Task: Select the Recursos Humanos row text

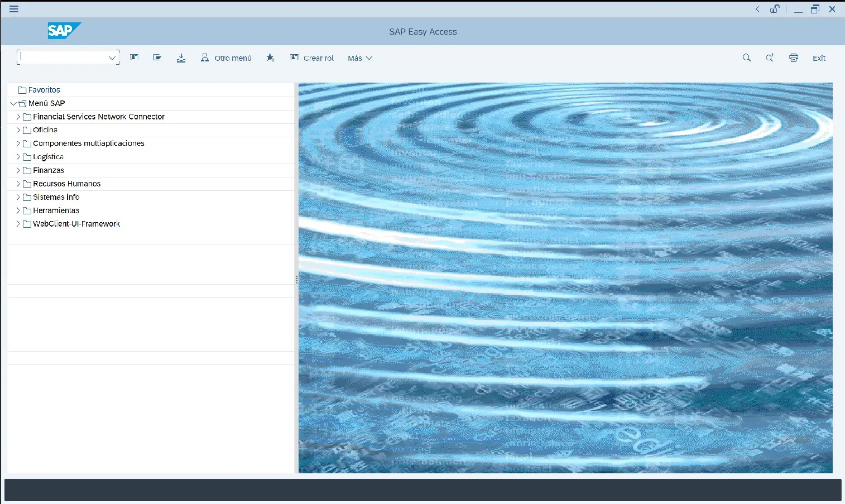Action: click(67, 184)
